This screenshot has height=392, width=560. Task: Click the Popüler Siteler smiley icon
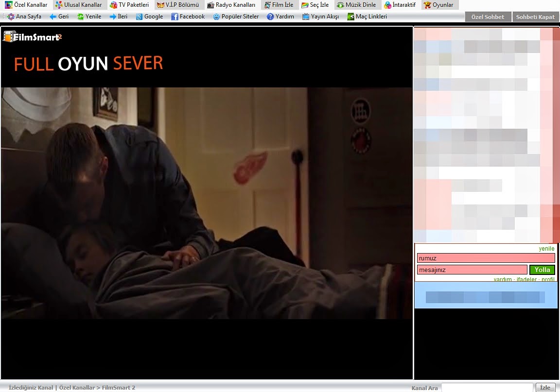(x=216, y=17)
